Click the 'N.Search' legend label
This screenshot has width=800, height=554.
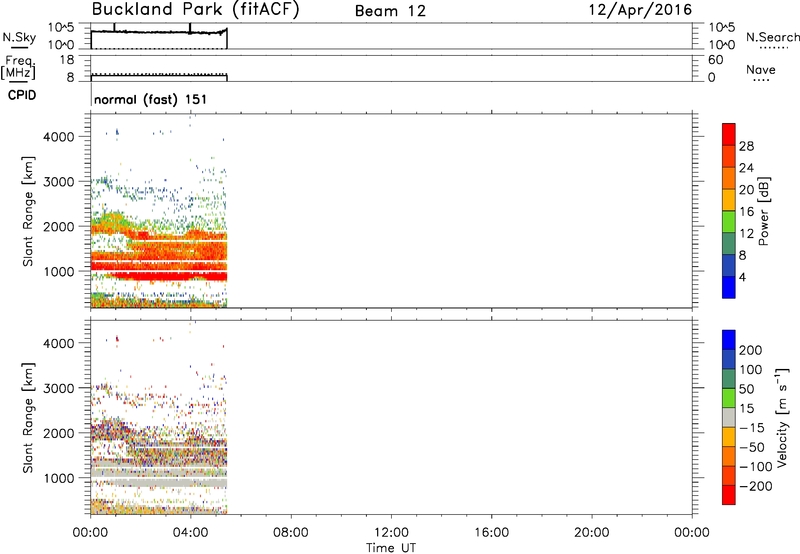tap(772, 37)
